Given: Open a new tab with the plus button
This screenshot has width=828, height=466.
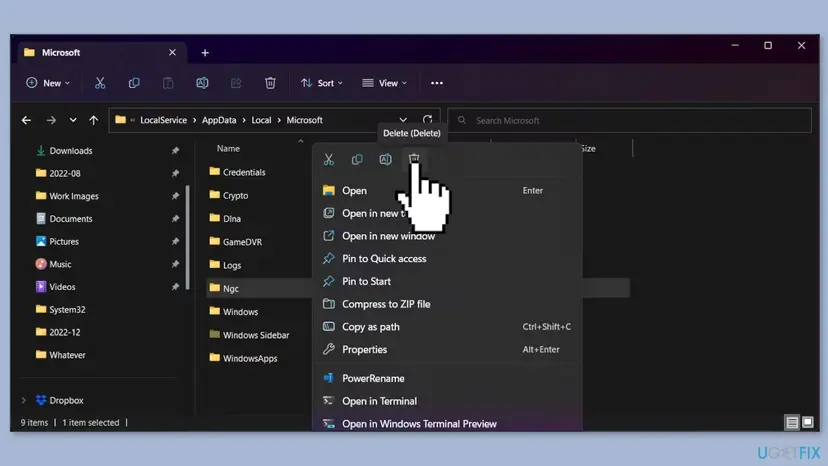Looking at the screenshot, I should click(x=205, y=53).
